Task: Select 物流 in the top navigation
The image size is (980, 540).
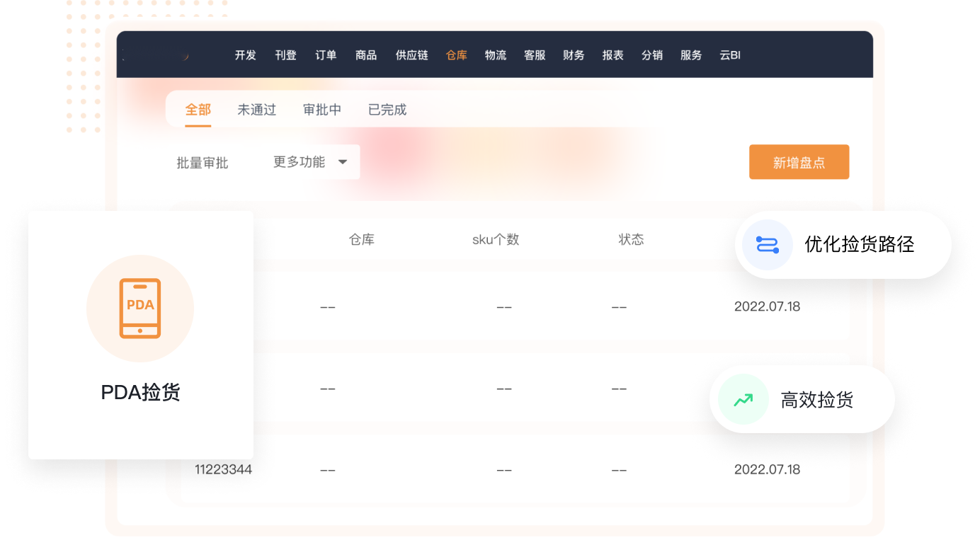Action: click(496, 55)
